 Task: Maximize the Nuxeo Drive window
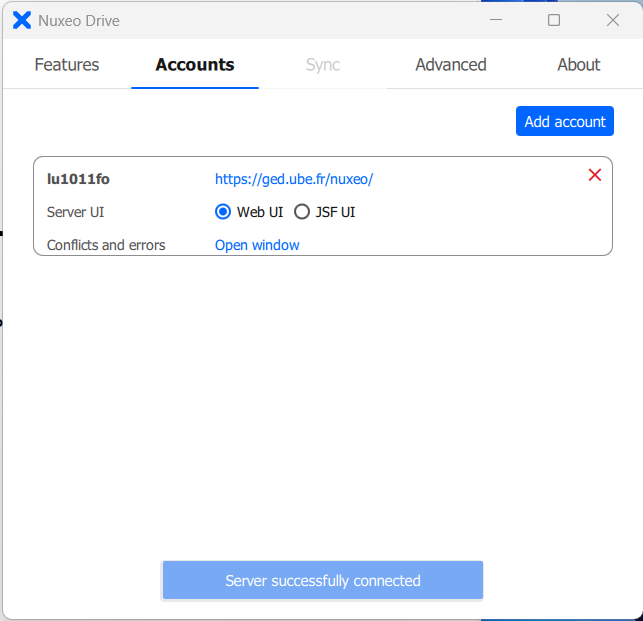554,20
